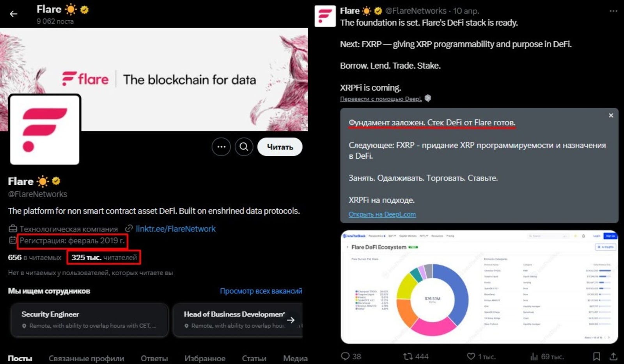Image resolution: width=624 pixels, height=364 pixels.
Task: View tweet analytics bar chart icon
Action: (x=534, y=356)
